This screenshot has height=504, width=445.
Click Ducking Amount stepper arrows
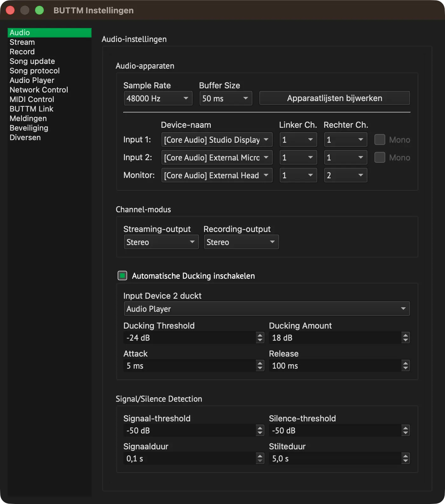406,337
